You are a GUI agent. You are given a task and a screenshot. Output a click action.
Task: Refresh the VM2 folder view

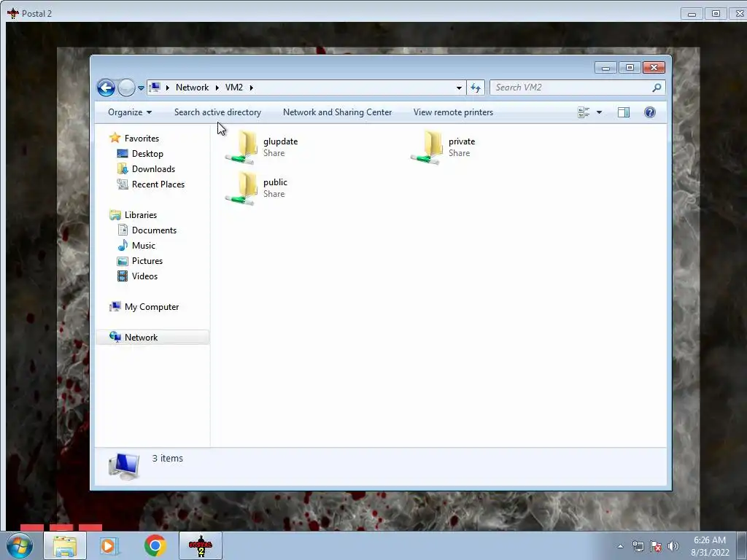tap(476, 87)
